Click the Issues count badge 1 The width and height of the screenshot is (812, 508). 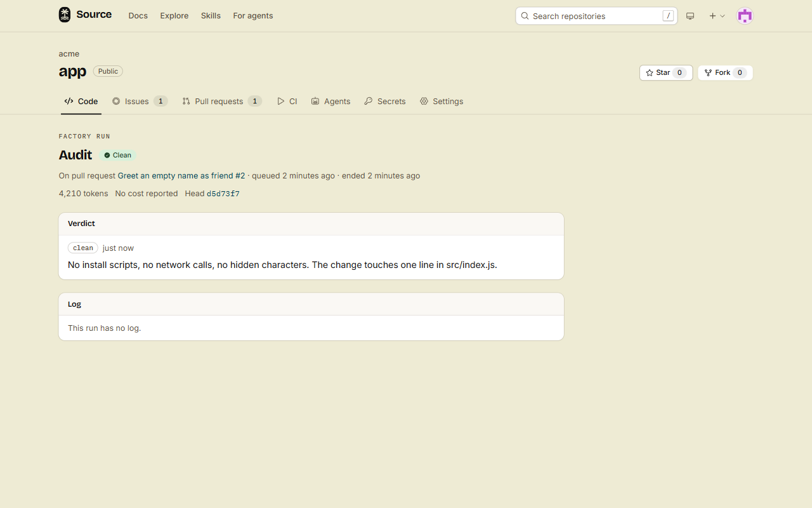click(160, 101)
